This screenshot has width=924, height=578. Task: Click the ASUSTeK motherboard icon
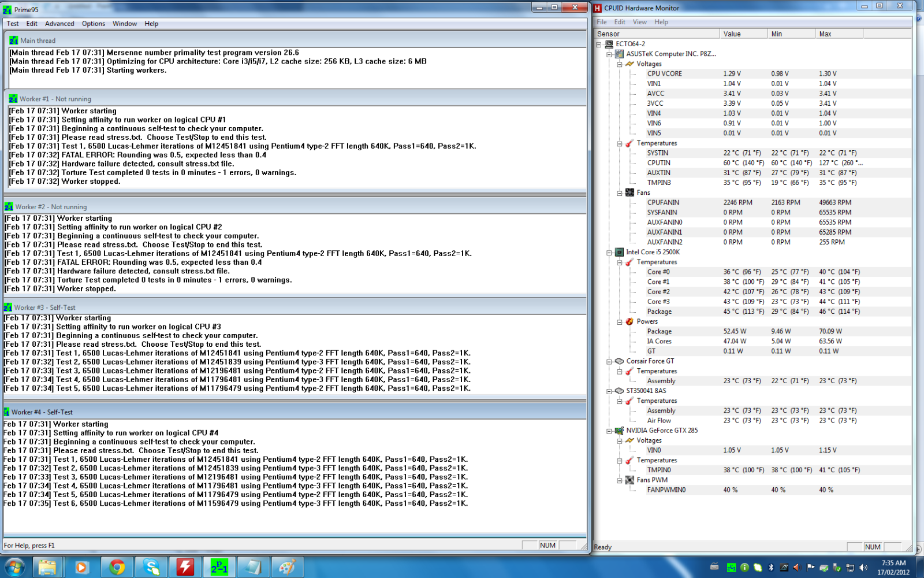[619, 54]
